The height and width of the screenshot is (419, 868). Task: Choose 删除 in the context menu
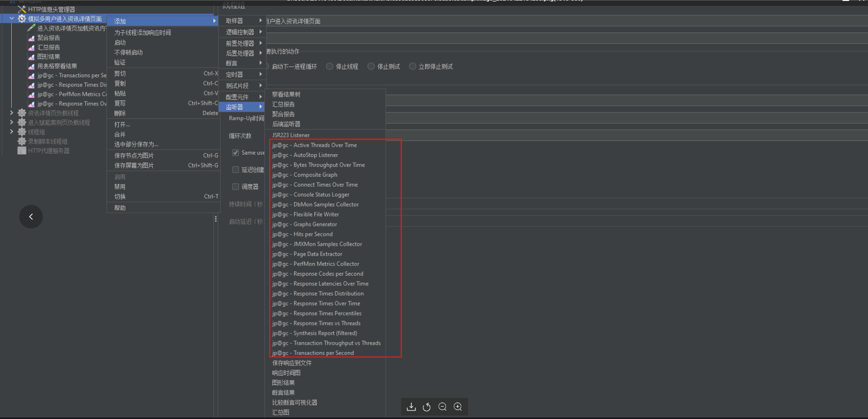164,113
